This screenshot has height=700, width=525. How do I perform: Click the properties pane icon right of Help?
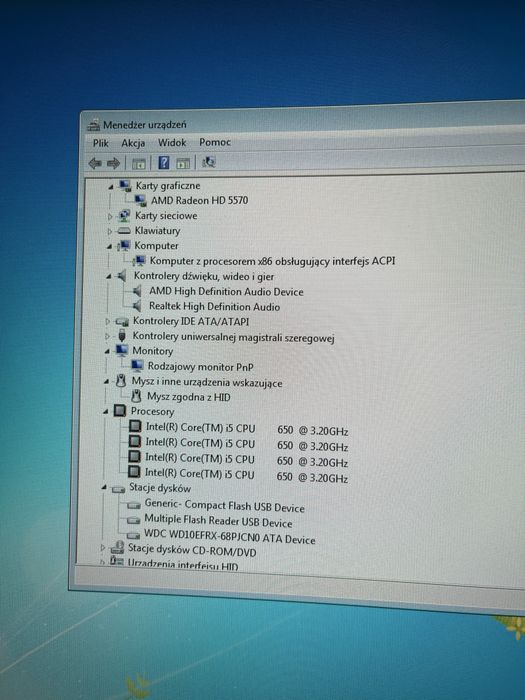coord(183,163)
